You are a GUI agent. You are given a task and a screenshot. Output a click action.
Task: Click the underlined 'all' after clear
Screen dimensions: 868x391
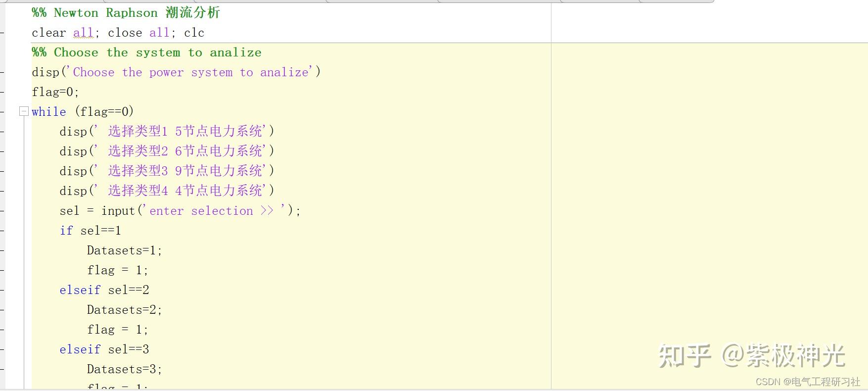click(83, 33)
